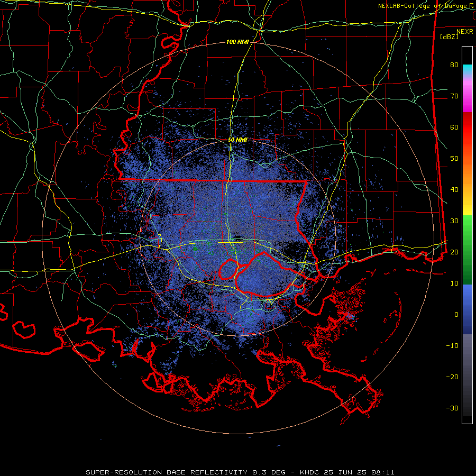Click the -10 dBZ scale value

[452, 346]
